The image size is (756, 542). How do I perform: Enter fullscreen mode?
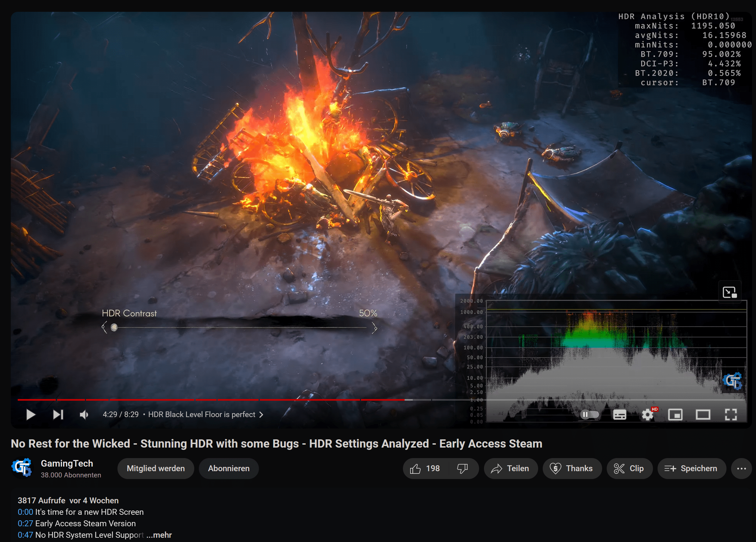pos(731,415)
